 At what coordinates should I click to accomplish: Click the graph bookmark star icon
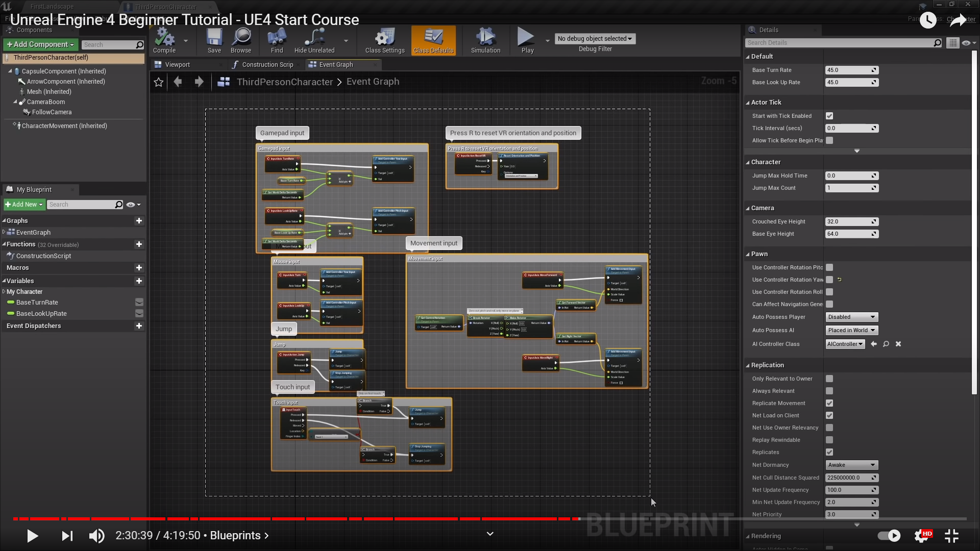point(159,82)
